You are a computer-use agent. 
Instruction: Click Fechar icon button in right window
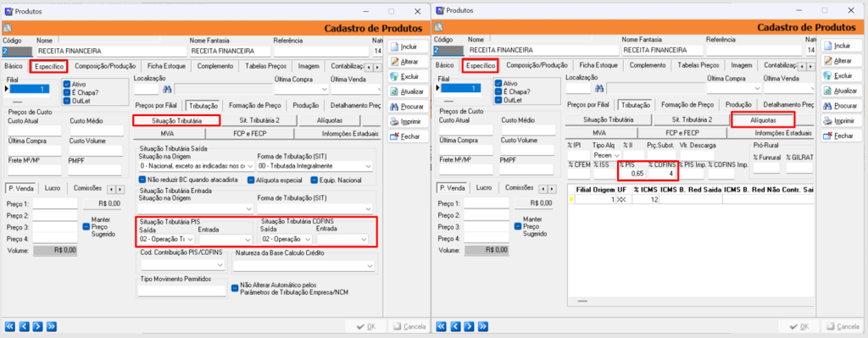coord(841,136)
